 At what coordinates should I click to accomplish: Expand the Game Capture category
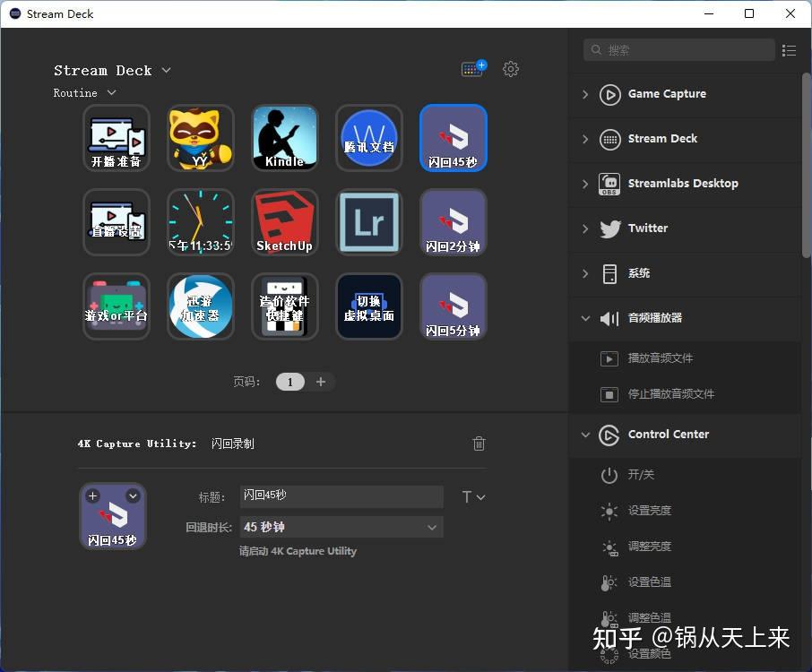585,94
